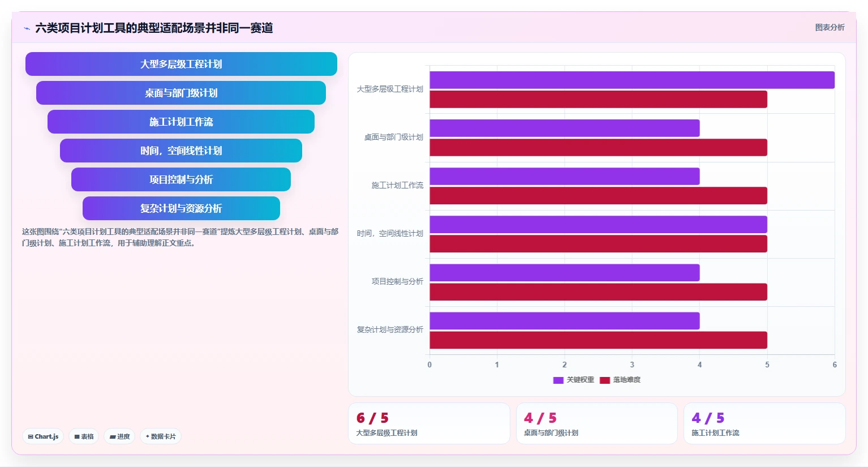Click red 落地难度 bar for 施工计划工作流
The width and height of the screenshot is (868, 467).
point(599,195)
